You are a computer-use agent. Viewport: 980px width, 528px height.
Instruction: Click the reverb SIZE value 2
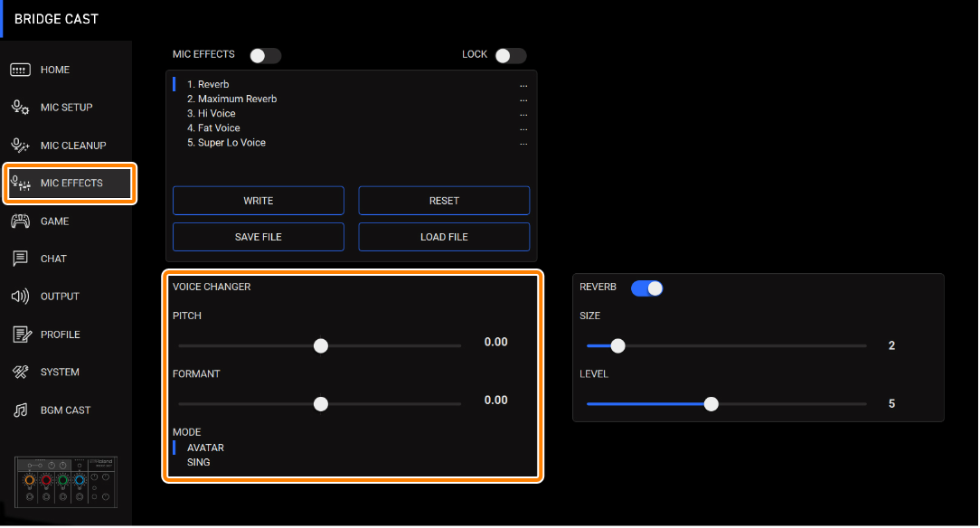pyautogui.click(x=892, y=345)
